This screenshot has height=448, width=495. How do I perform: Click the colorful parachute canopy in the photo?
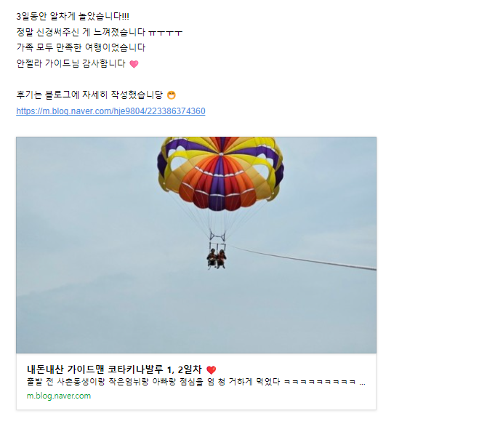point(221,173)
